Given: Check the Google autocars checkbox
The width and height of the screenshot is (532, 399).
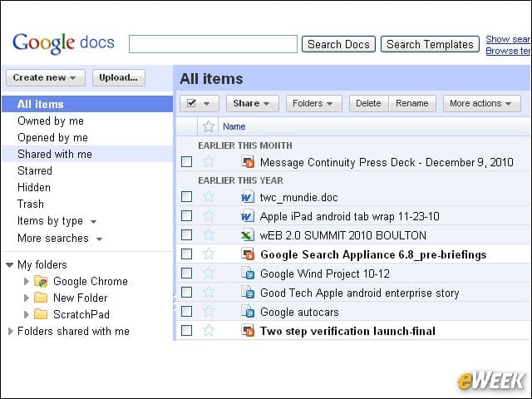Looking at the screenshot, I should click(x=186, y=311).
